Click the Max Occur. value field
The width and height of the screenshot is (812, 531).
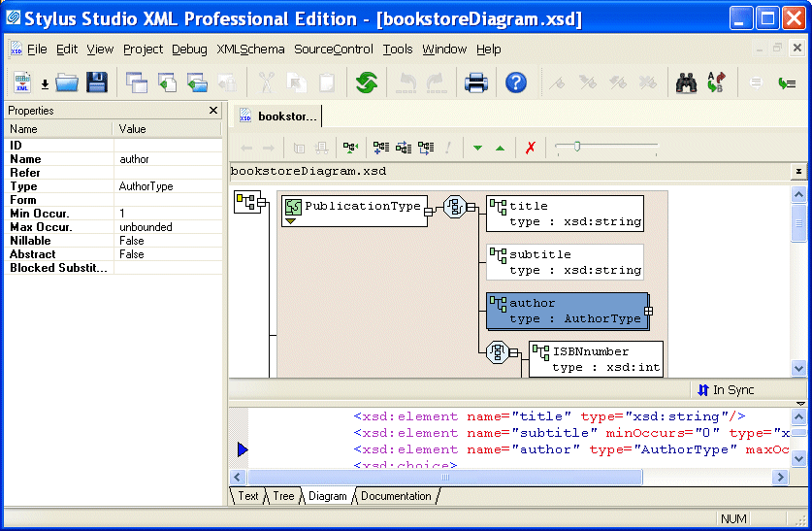pyautogui.click(x=167, y=226)
